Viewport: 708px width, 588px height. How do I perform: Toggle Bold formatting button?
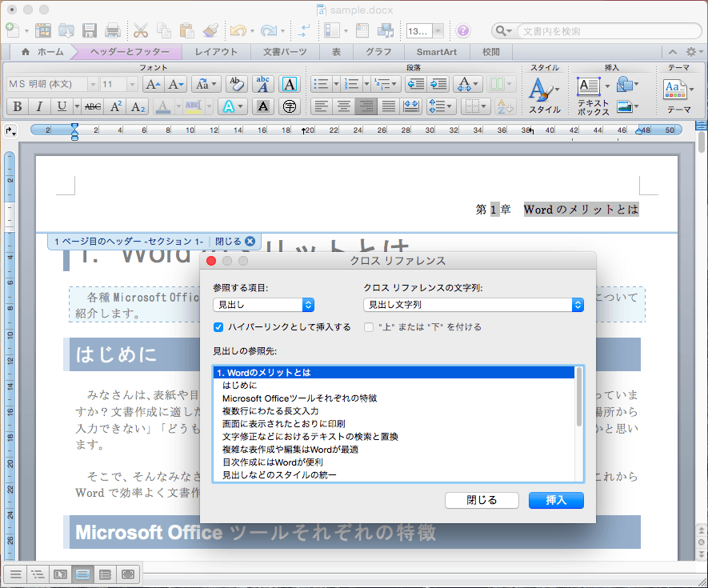pyautogui.click(x=17, y=106)
